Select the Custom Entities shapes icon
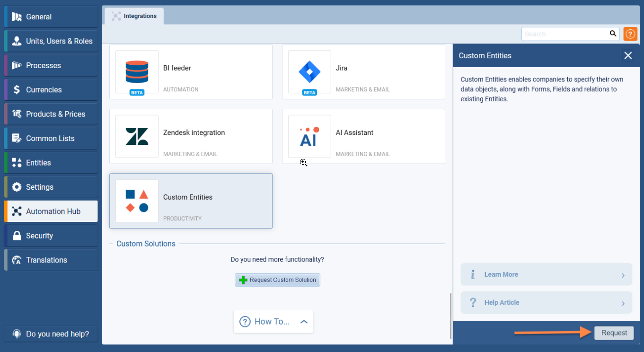This screenshot has width=644, height=352. click(137, 201)
